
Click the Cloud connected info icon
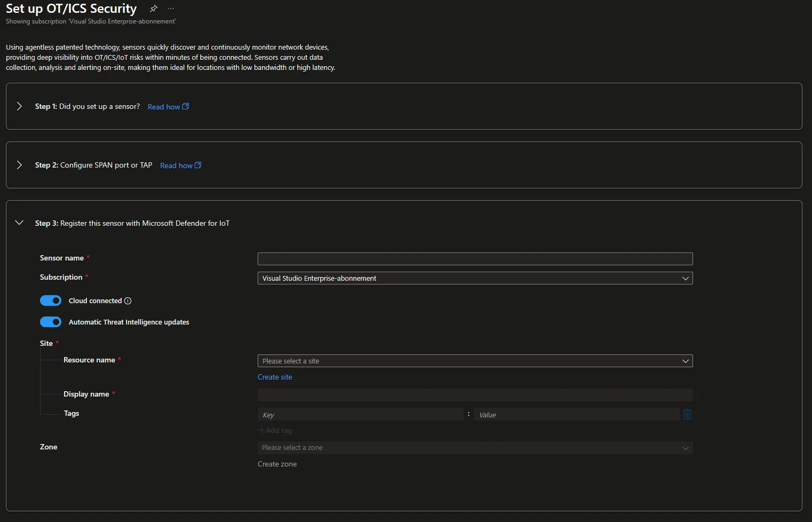[x=128, y=301]
